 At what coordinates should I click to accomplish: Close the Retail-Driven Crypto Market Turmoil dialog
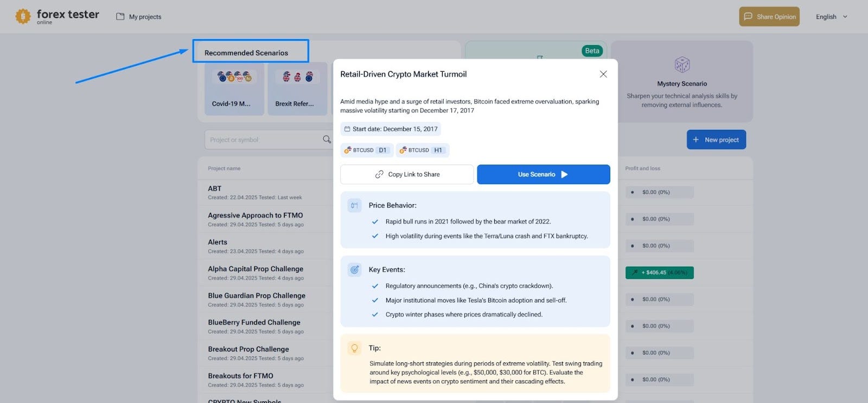(603, 74)
